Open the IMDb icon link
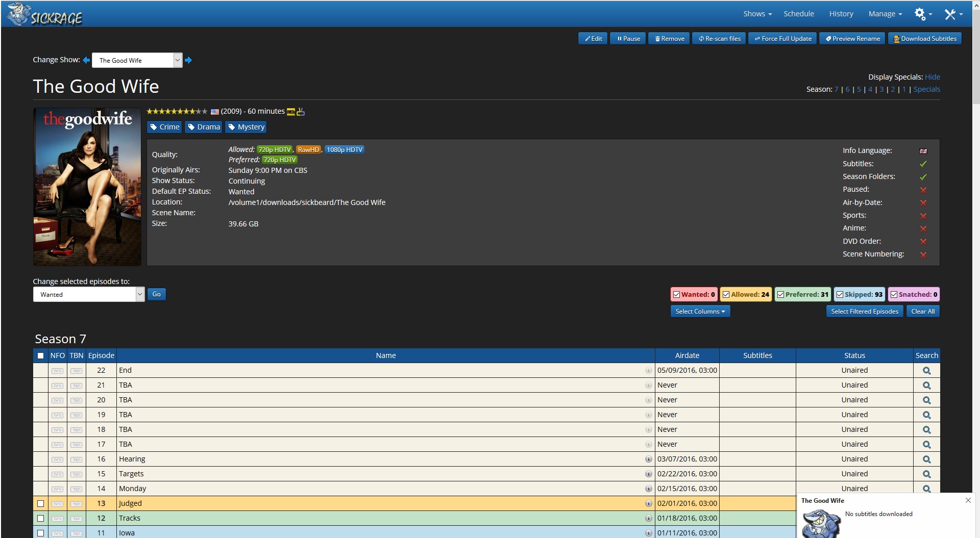The width and height of the screenshot is (980, 538). tap(291, 112)
